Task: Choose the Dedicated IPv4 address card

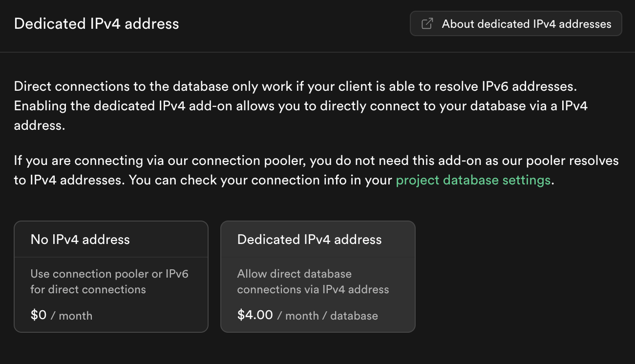Action: point(317,276)
